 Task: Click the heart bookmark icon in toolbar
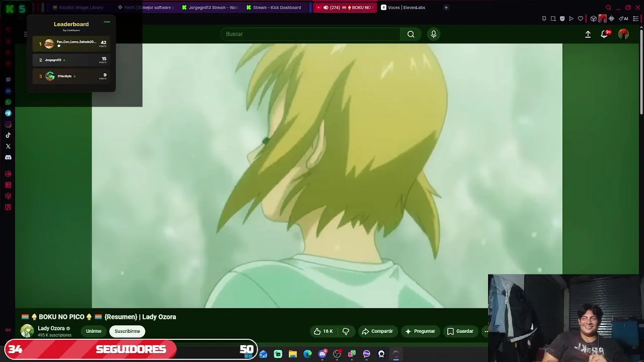[x=580, y=19]
